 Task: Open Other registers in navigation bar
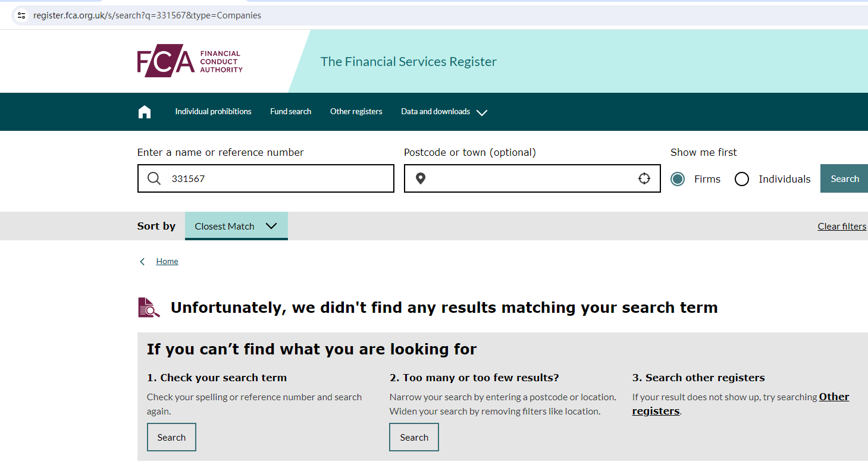point(356,112)
